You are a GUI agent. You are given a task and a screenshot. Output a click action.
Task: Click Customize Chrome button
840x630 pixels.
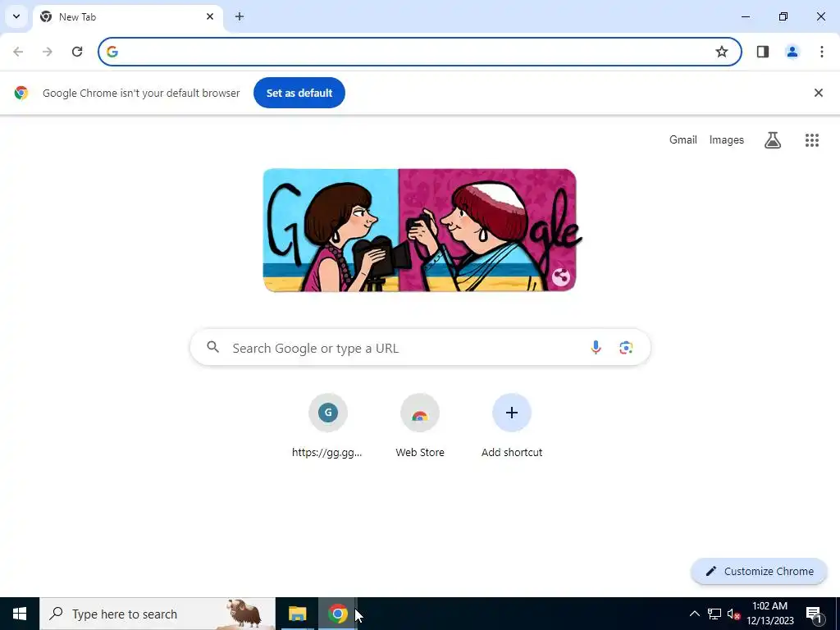pyautogui.click(x=759, y=571)
